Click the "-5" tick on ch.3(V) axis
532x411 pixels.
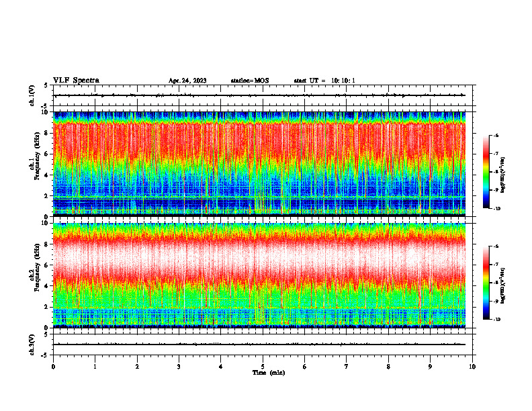(x=45, y=355)
